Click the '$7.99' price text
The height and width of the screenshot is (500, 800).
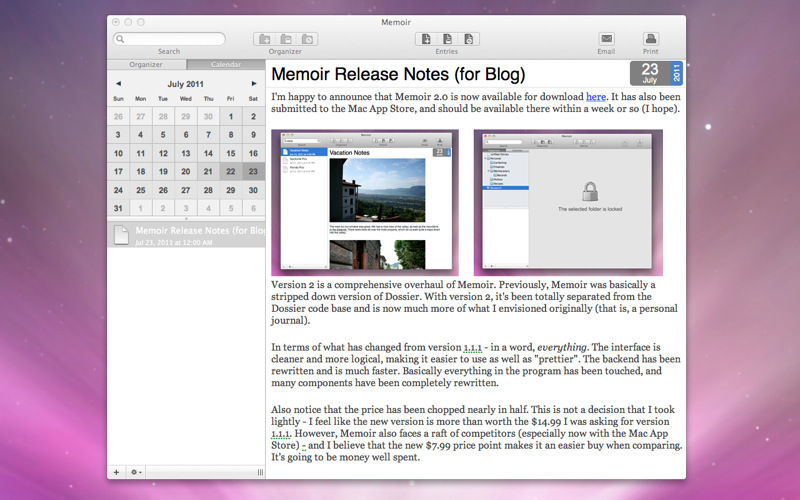click(439, 445)
